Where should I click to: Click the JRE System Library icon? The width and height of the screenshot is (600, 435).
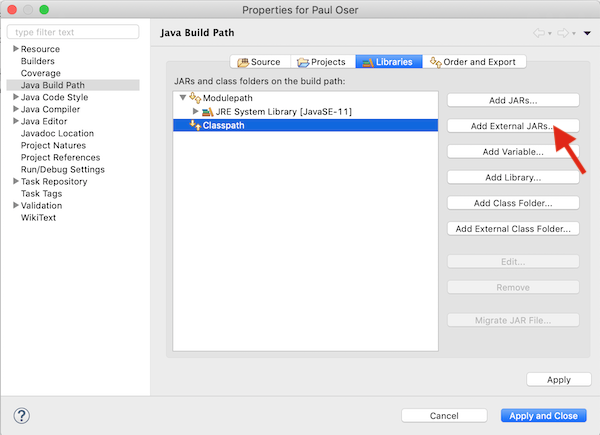(x=207, y=112)
